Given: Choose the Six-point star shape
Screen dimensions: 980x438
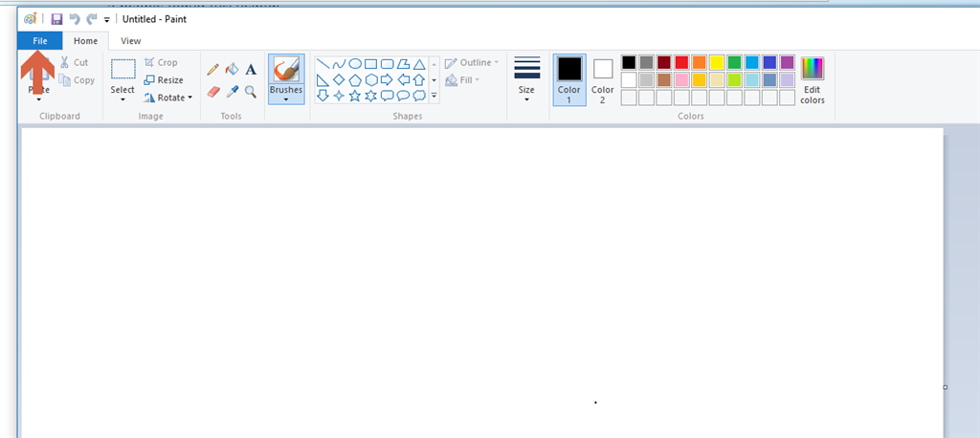Looking at the screenshot, I should pyautogui.click(x=371, y=97).
